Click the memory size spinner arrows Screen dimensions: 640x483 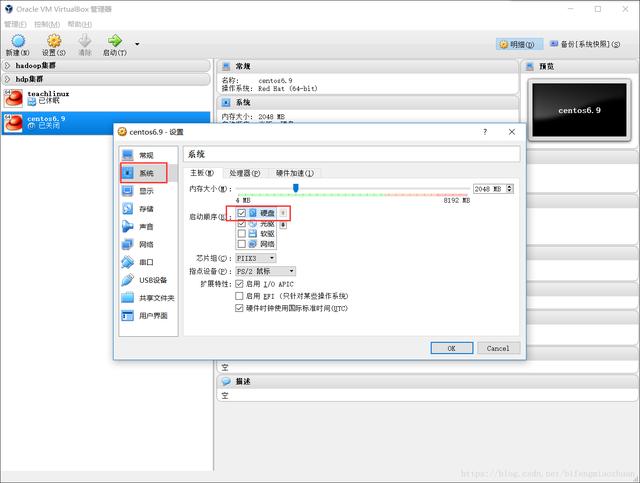click(x=509, y=189)
